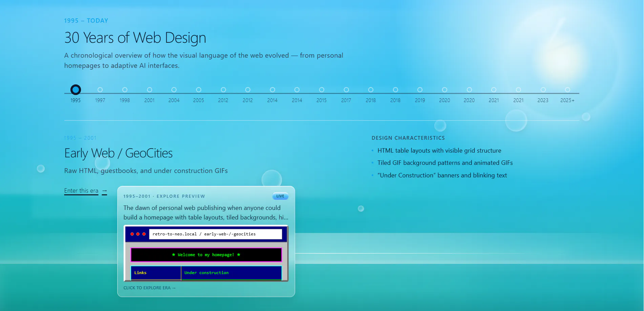Select the 2005 timeline marker
The image size is (644, 311).
click(199, 90)
